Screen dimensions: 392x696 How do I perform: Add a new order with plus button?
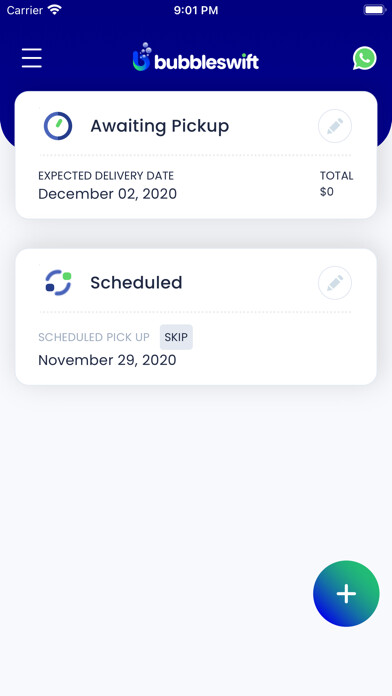[x=346, y=593]
